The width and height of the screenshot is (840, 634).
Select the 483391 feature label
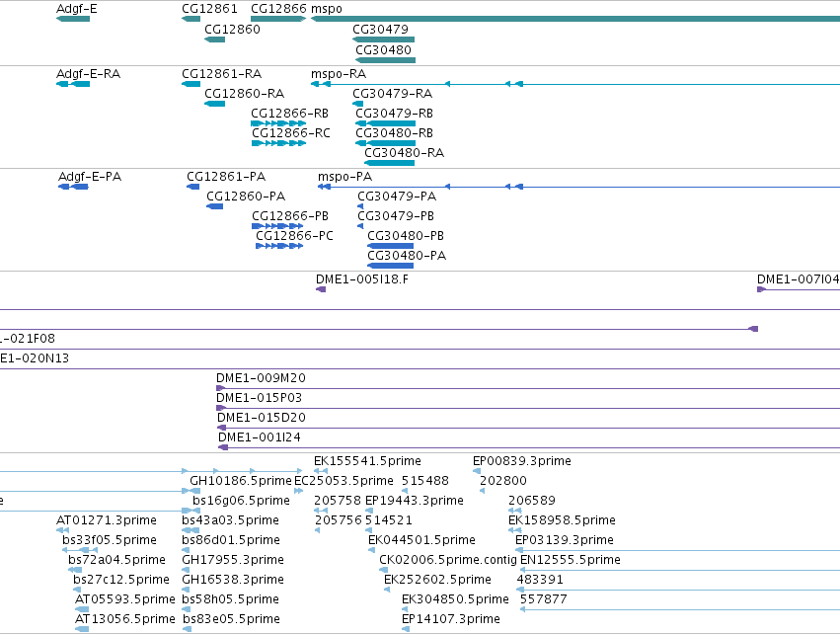coord(540,580)
